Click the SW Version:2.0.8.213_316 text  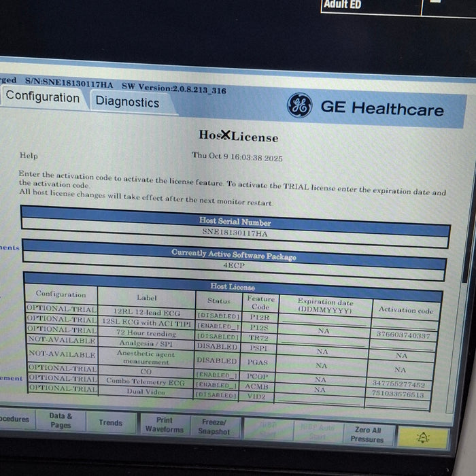tap(173, 88)
